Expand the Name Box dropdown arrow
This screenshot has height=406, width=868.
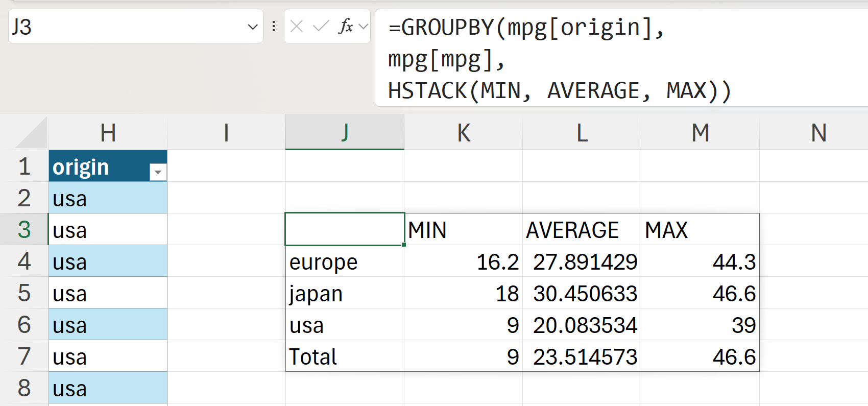(x=252, y=27)
